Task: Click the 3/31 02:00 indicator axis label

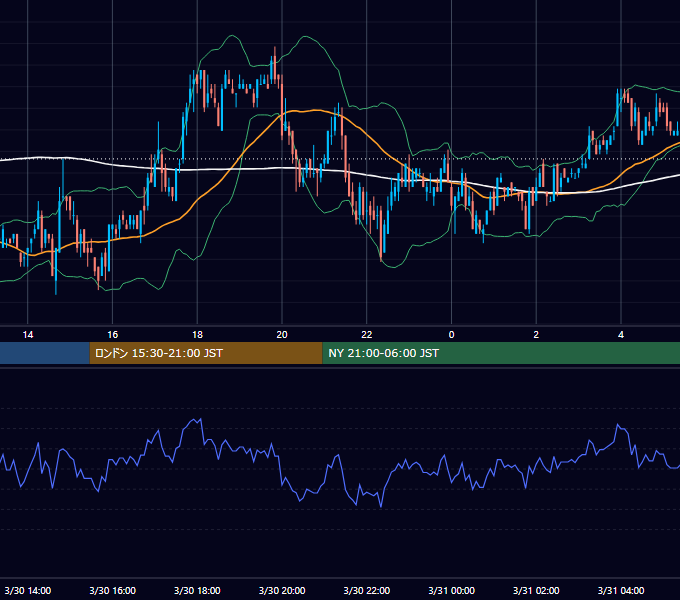Action: (536, 590)
